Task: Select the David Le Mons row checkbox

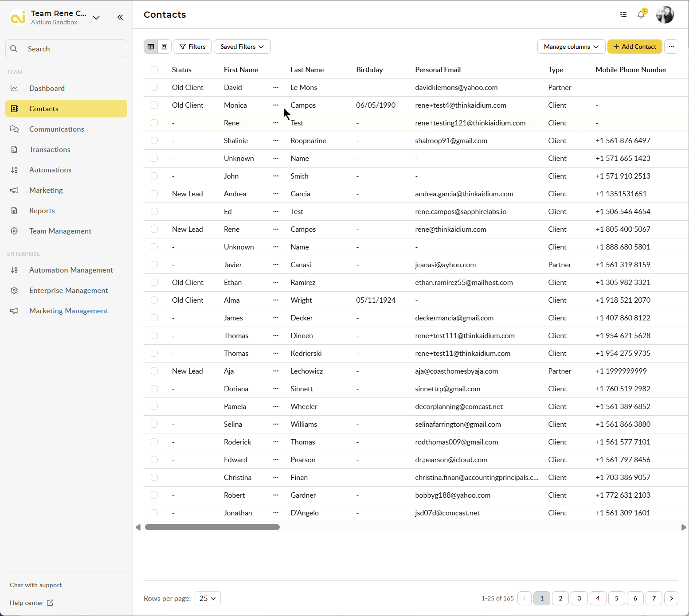Action: pos(154,87)
